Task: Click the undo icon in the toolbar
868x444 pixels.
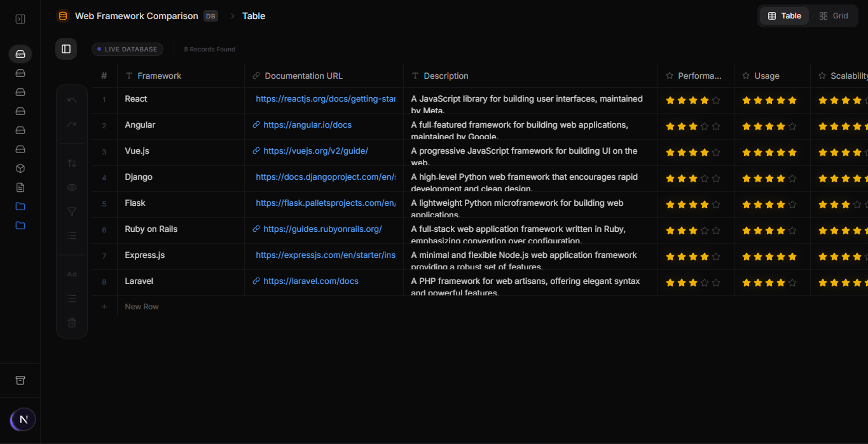Action: (x=72, y=100)
